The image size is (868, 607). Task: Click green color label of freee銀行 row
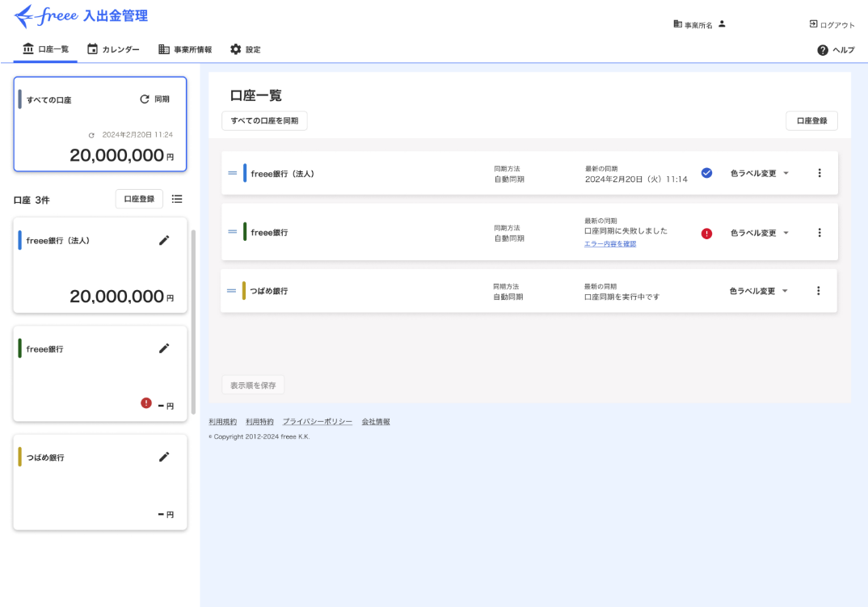pyautogui.click(x=245, y=231)
